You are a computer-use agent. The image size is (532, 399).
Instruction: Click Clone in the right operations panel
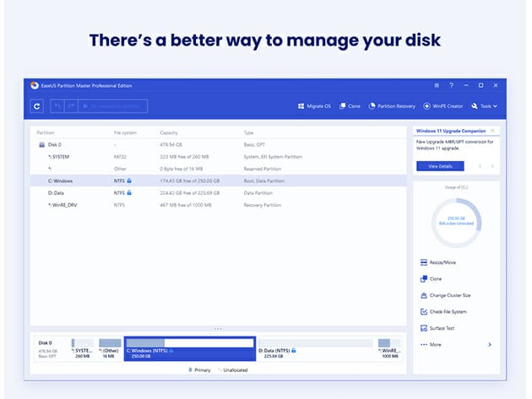(434, 279)
